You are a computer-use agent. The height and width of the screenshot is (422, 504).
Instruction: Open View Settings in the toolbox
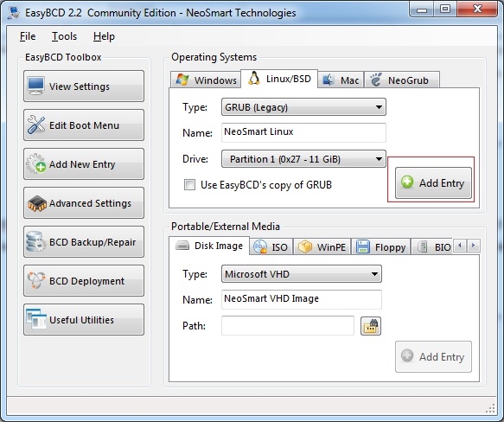click(84, 86)
